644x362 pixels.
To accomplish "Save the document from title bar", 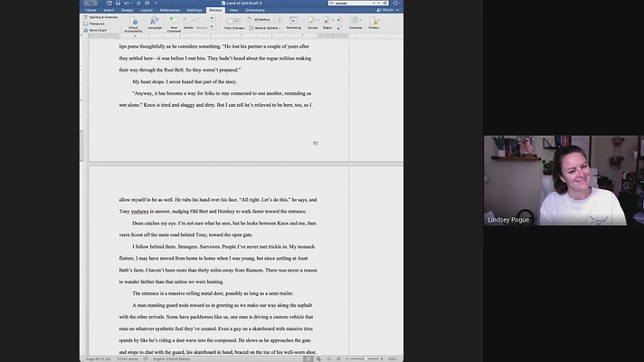I will tap(118, 4).
